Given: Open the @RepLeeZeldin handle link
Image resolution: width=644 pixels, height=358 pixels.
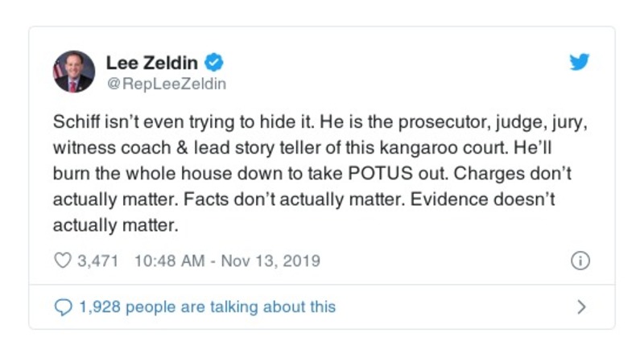Looking at the screenshot, I should pyautogui.click(x=166, y=83).
